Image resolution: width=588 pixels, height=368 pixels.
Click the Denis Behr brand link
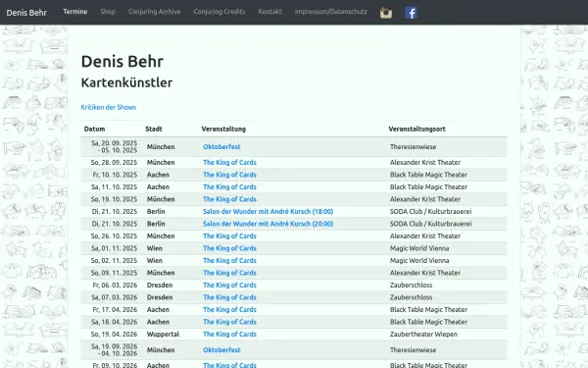click(26, 13)
